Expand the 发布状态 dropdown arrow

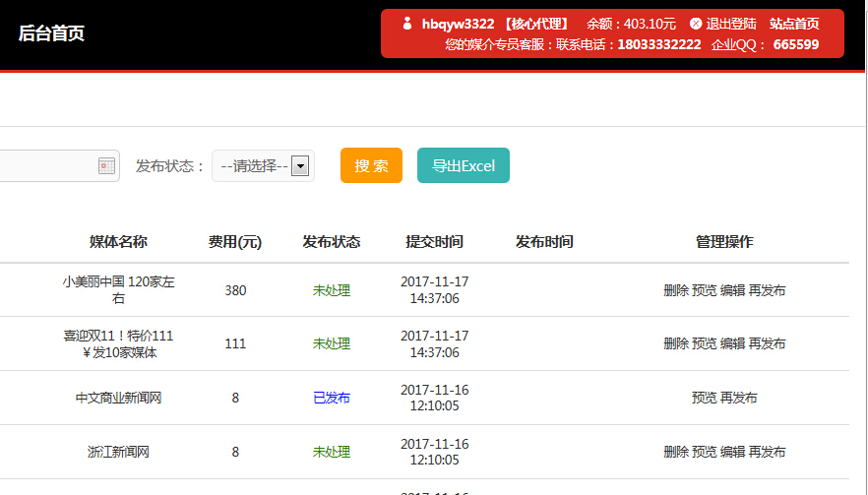click(300, 165)
